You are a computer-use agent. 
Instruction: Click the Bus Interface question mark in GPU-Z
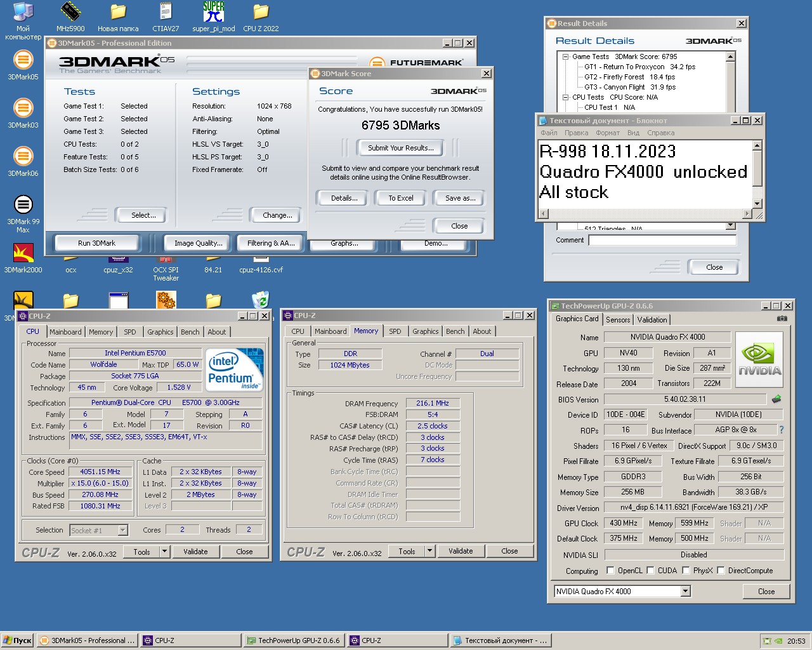pyautogui.click(x=782, y=430)
